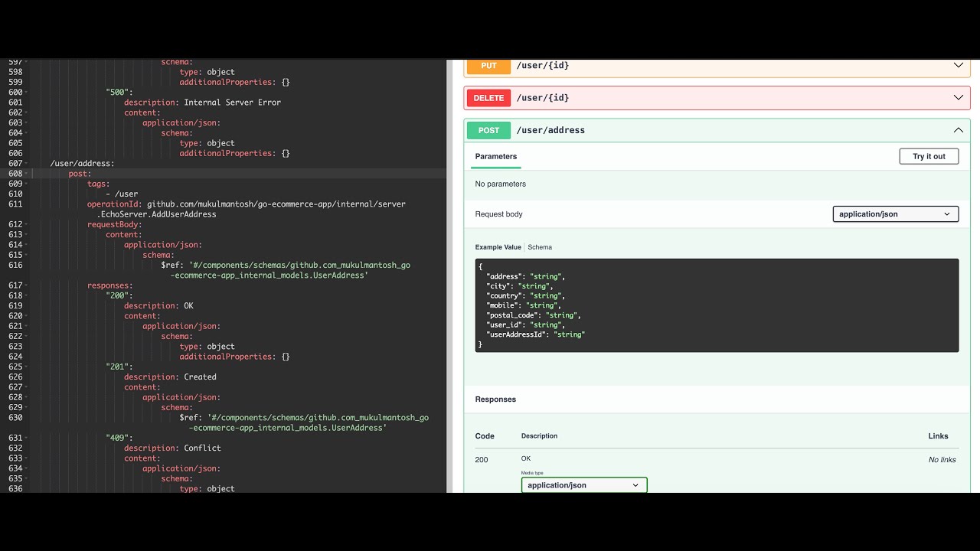Click the orange PUT method badge
The width and height of the screenshot is (980, 551).
[488, 66]
